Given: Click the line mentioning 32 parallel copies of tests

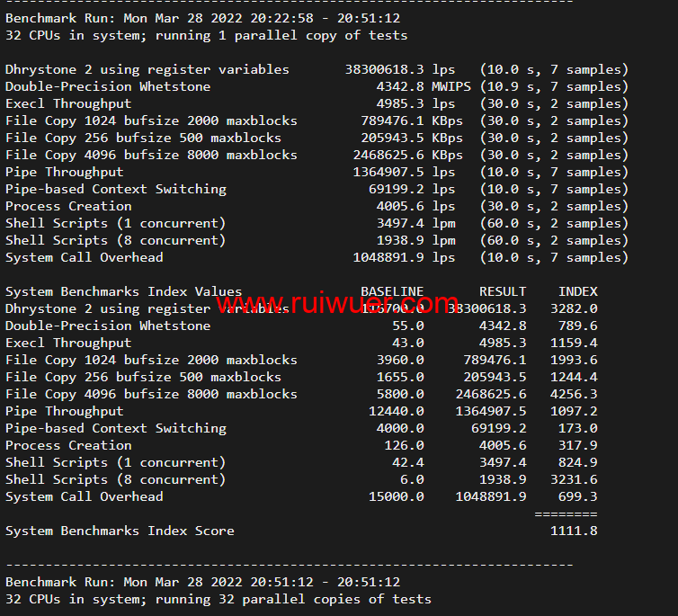Looking at the screenshot, I should 219,599.
